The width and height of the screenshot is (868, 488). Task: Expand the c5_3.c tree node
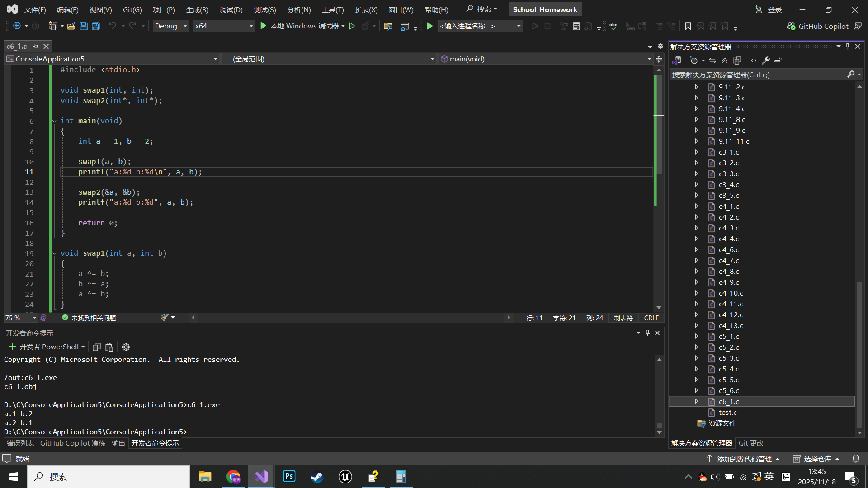[x=696, y=358]
